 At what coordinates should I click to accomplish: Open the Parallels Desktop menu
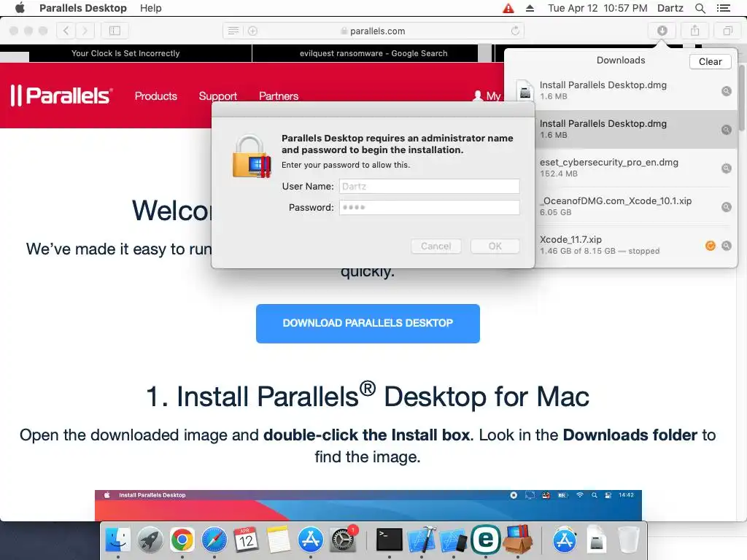(x=83, y=8)
